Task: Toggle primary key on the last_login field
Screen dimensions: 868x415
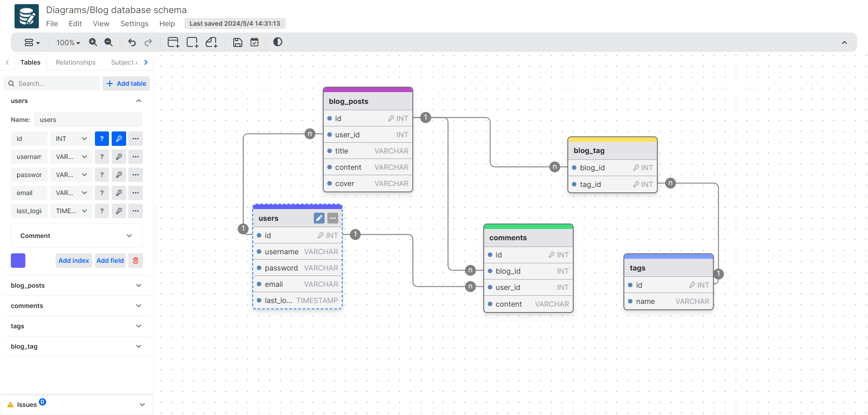Action: [x=119, y=211]
